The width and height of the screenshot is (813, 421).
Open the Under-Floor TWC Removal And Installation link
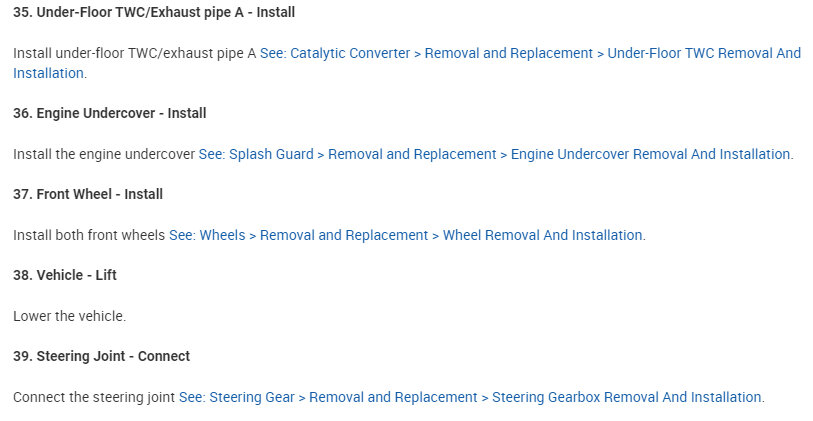704,53
